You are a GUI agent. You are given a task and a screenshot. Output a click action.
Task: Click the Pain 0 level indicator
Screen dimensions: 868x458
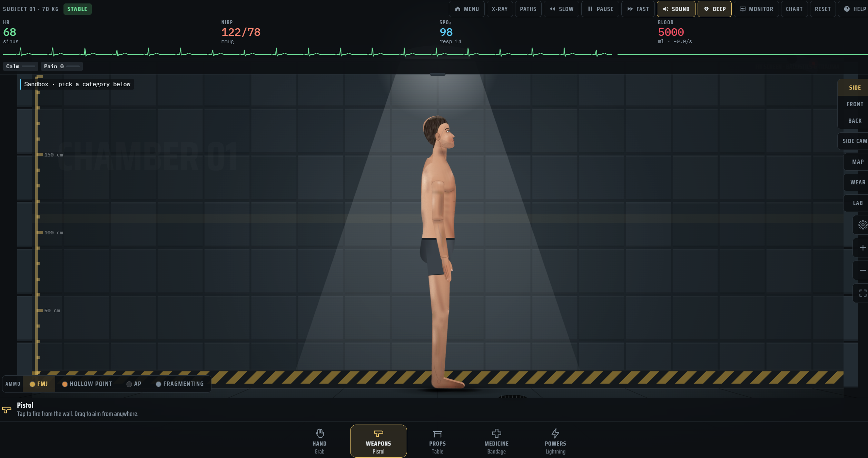[62, 66]
